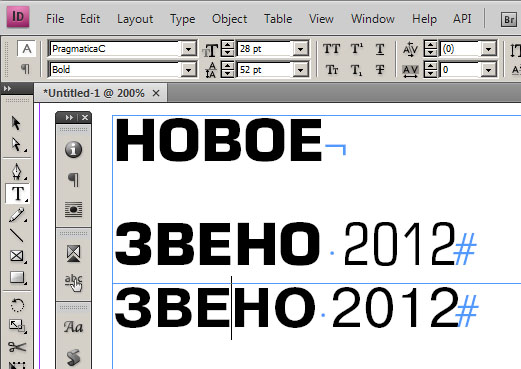This screenshot has height=369, width=521.
Task: Open the 28 pt font size dropdown
Action: [x=300, y=49]
